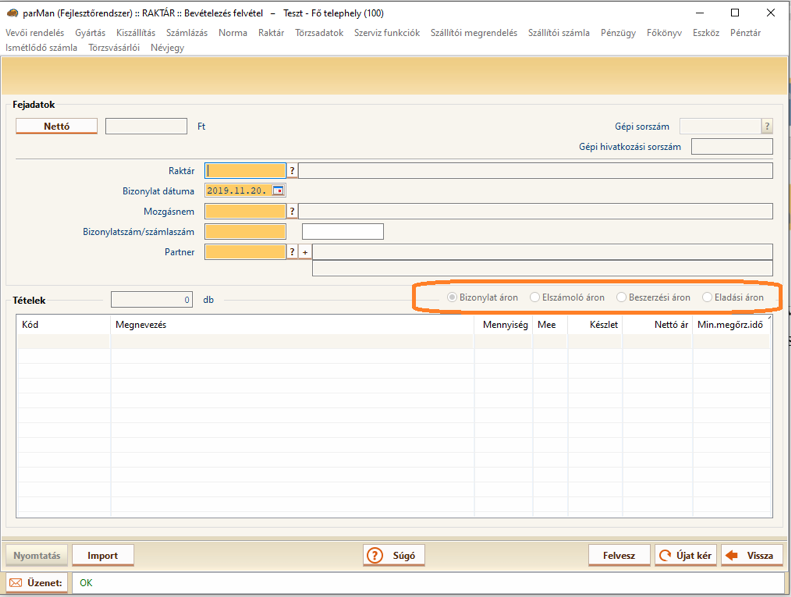Click the OK status message text
This screenshot has height=597, width=791.
tap(86, 583)
